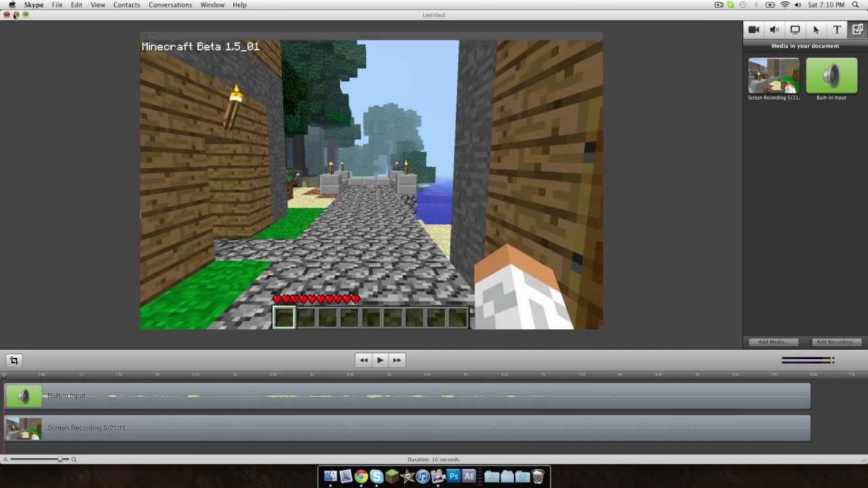Open the Time Machine menu bar icon
This screenshot has height=488, width=868.
pyautogui.click(x=743, y=5)
